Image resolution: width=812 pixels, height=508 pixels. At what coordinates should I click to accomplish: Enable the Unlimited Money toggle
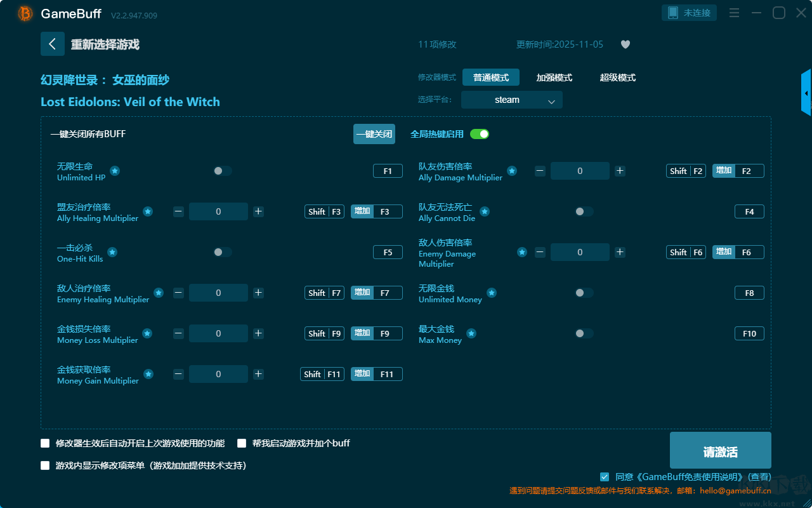click(x=584, y=293)
